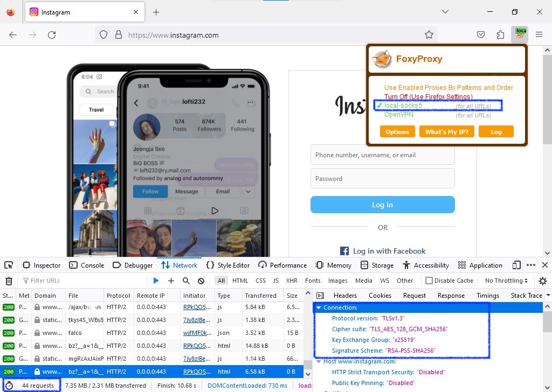Open No Throttling dropdown

[506, 281]
